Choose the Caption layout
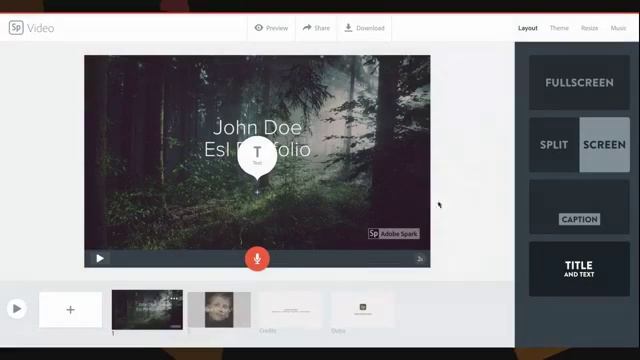 pyautogui.click(x=579, y=207)
